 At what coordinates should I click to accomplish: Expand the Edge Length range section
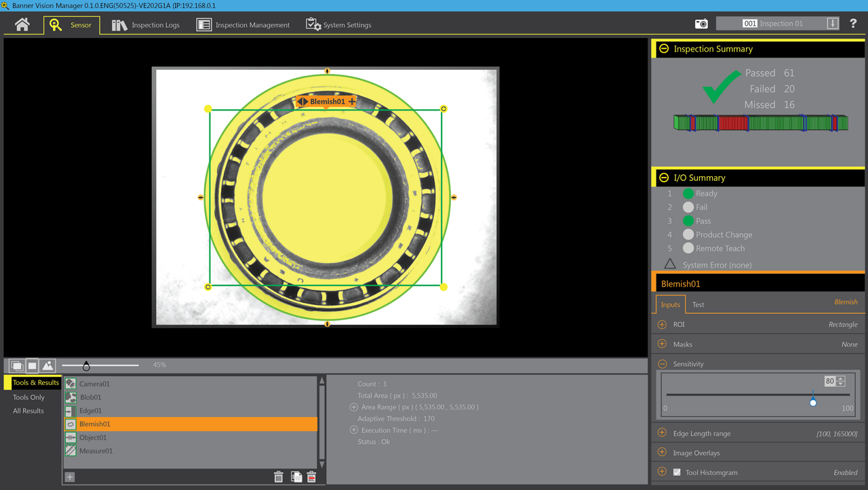click(662, 432)
